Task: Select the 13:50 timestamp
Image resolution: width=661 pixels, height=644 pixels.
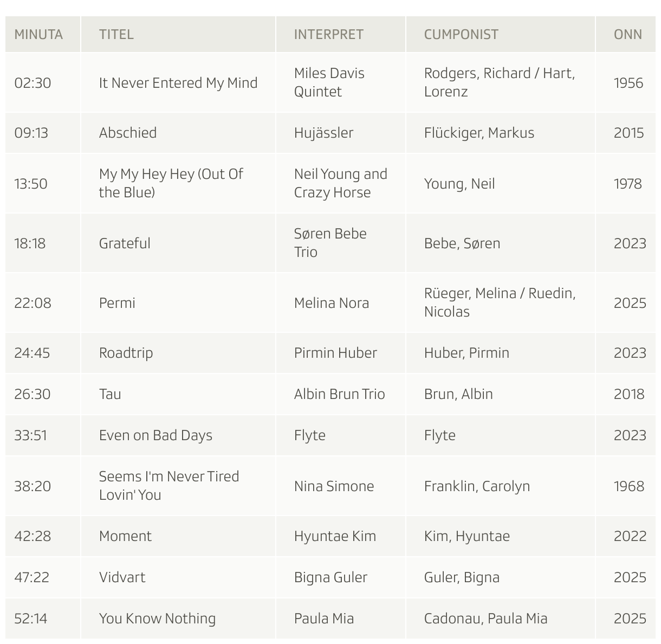Action: click(x=31, y=184)
